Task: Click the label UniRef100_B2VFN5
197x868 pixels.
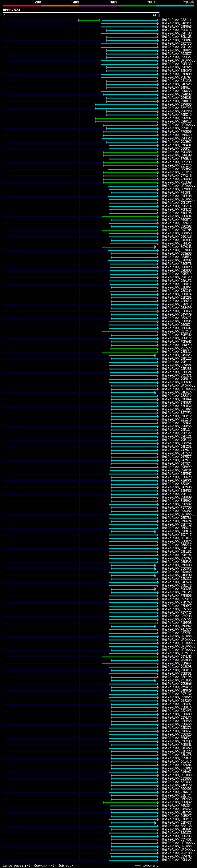Action: point(177,857)
